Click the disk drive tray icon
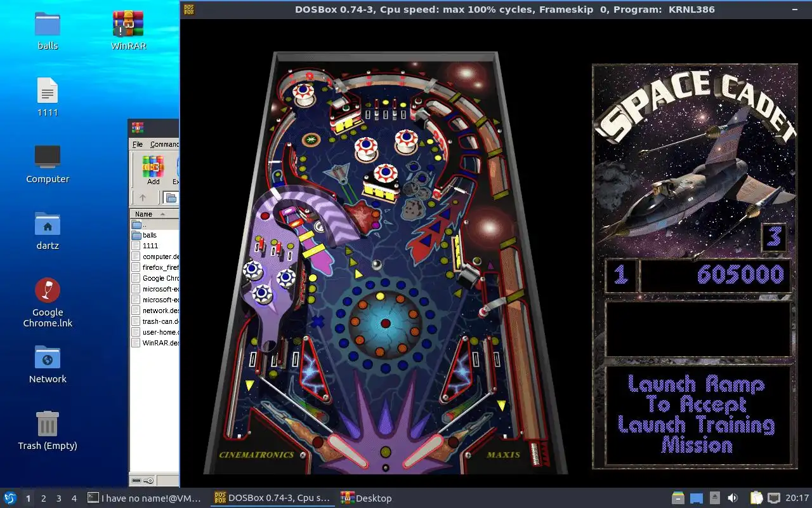 678,498
